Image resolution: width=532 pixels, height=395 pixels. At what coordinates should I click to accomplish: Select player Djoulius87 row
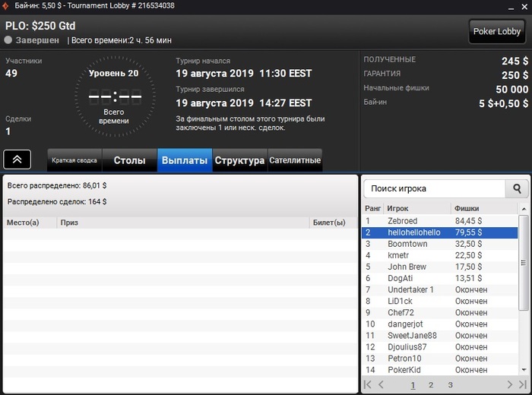pyautogui.click(x=440, y=347)
